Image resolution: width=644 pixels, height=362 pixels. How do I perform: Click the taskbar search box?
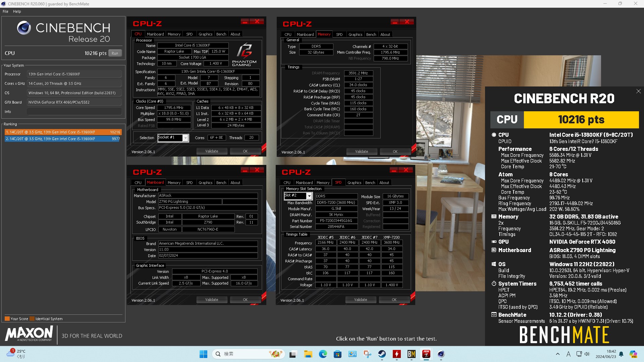coord(248,354)
